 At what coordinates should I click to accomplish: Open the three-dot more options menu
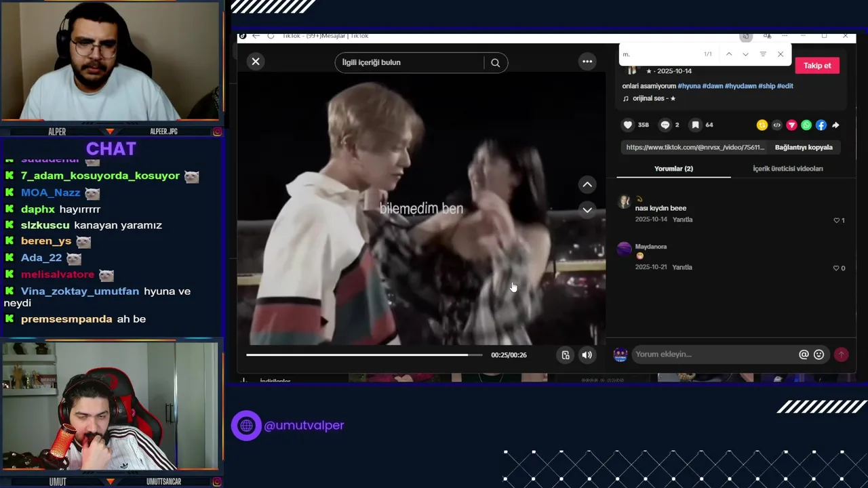pos(587,62)
